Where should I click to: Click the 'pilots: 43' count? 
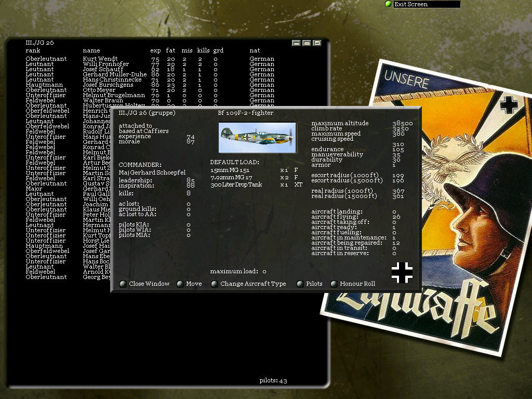[273, 381]
